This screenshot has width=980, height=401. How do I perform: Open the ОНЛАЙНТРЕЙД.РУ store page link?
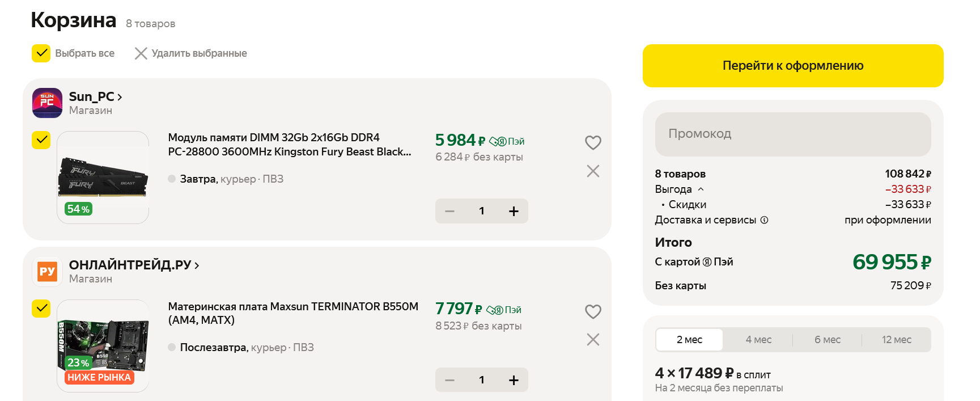click(134, 265)
